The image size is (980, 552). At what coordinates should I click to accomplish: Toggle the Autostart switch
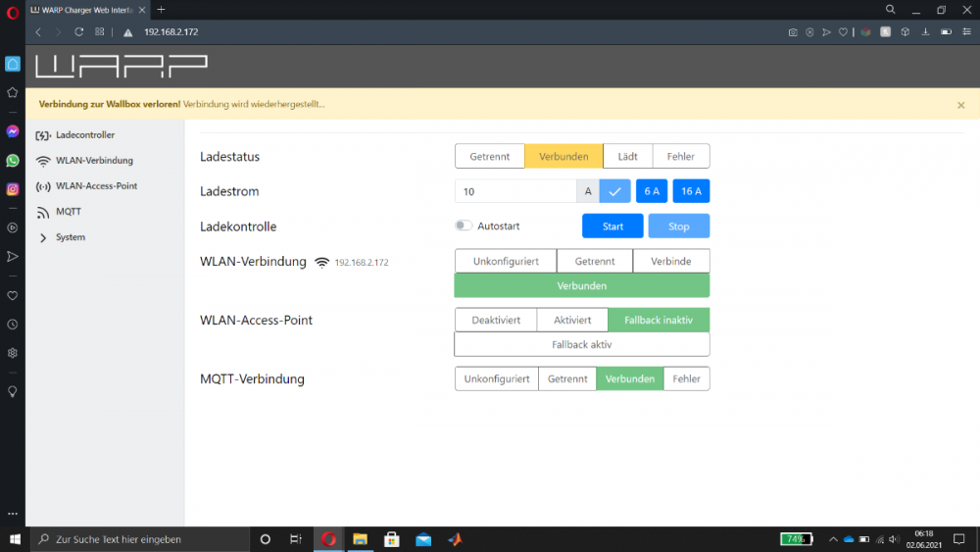pos(464,226)
